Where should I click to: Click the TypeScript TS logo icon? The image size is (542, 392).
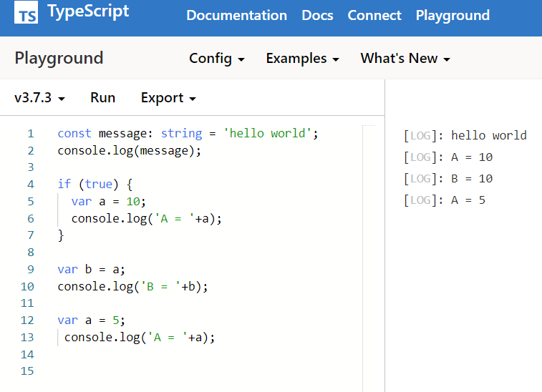(26, 14)
